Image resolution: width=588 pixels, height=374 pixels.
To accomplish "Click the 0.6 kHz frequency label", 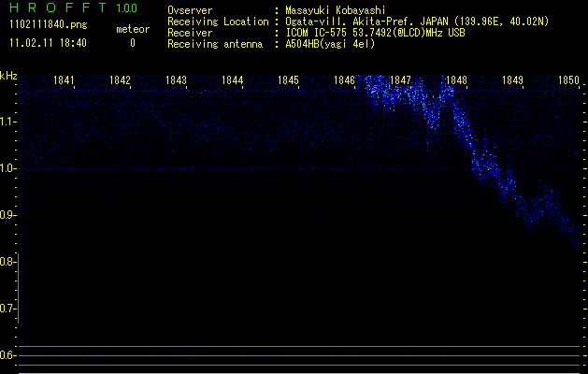I will pyautogui.click(x=7, y=355).
